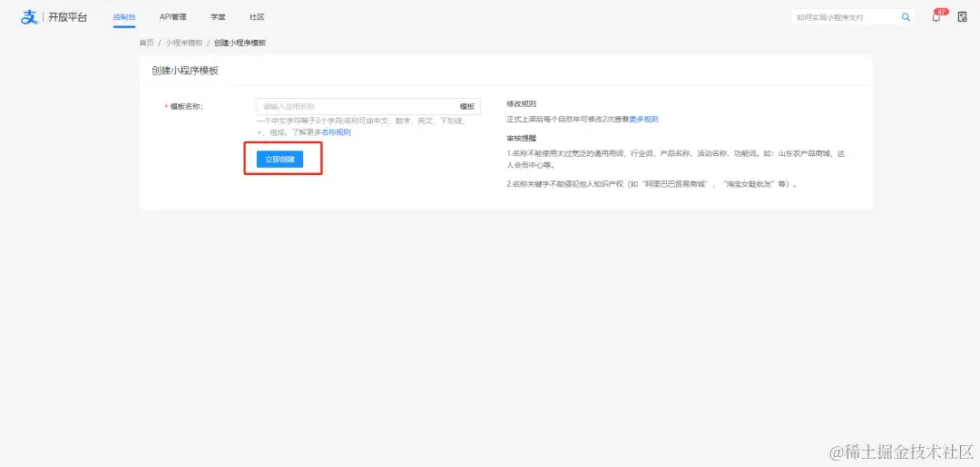Click the 模板 suffix in the name field
This screenshot has height=467, width=980.
tap(467, 106)
